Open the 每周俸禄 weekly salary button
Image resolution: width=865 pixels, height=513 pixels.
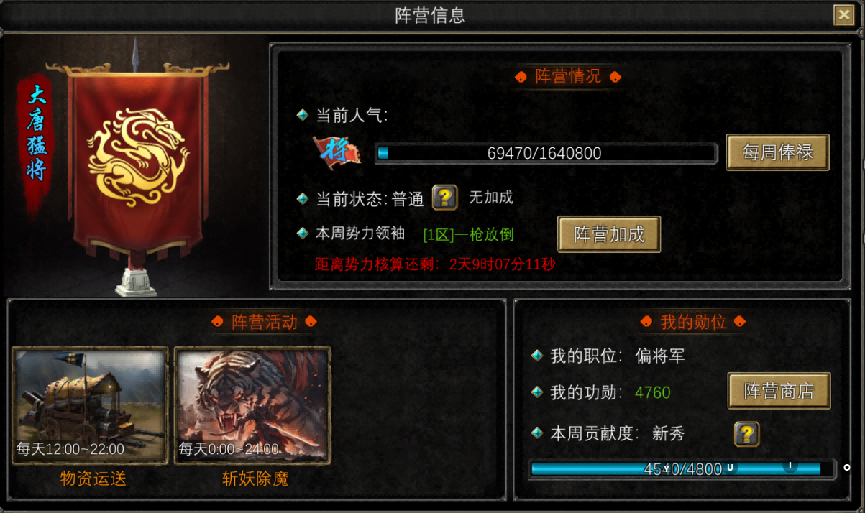778,152
